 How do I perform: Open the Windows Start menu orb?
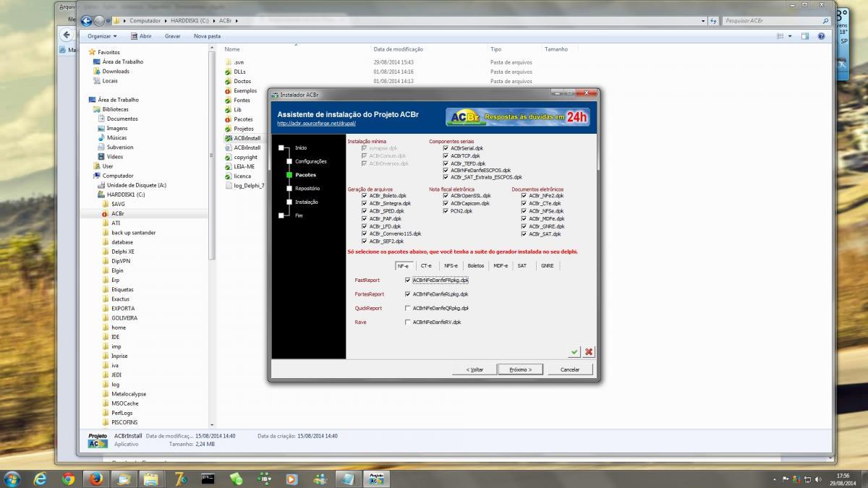click(12, 479)
